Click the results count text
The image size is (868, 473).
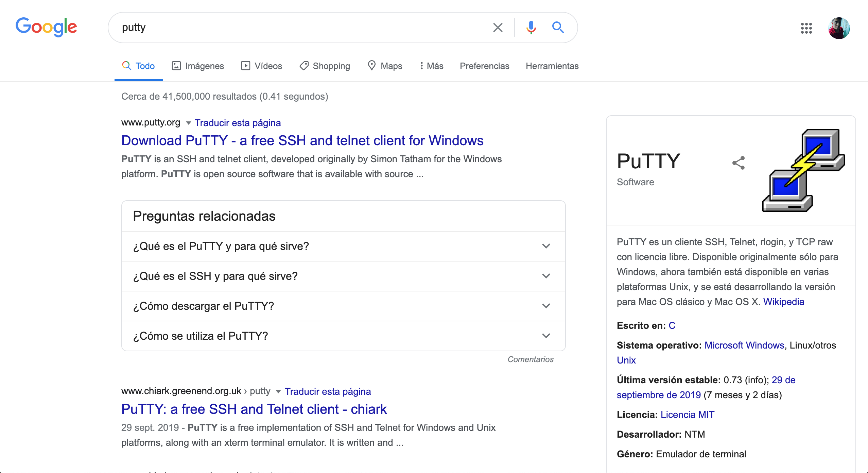[225, 97]
